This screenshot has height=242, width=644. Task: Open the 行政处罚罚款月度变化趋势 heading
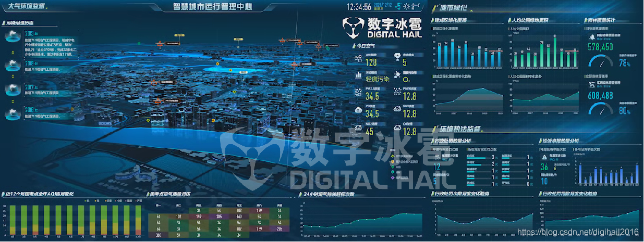coord(568,194)
